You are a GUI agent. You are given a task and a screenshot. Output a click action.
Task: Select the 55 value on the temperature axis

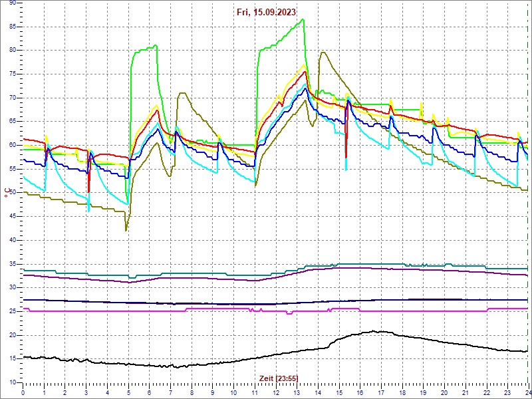tap(12, 169)
